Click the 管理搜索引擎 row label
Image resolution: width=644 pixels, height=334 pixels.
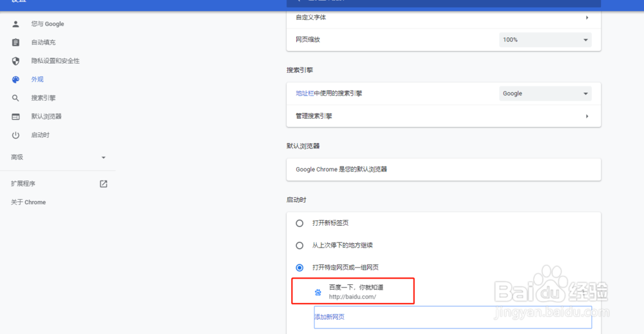click(x=314, y=117)
